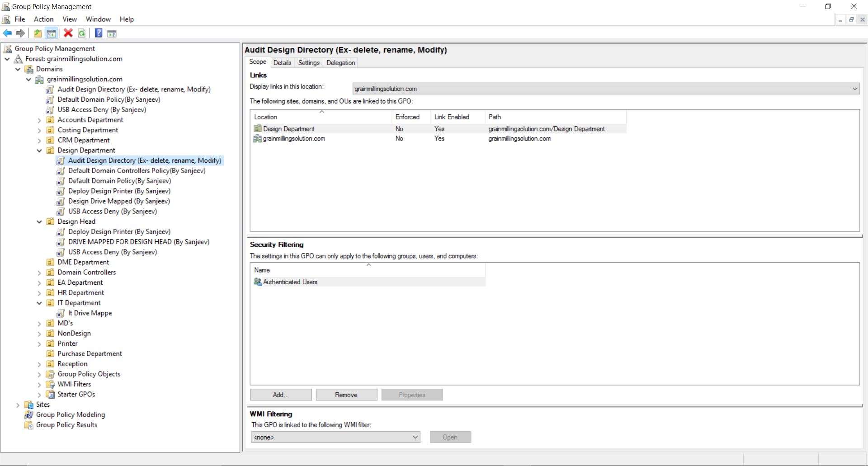This screenshot has width=868, height=466.
Task: Click the Open button for WMI filter
Action: tap(450, 437)
